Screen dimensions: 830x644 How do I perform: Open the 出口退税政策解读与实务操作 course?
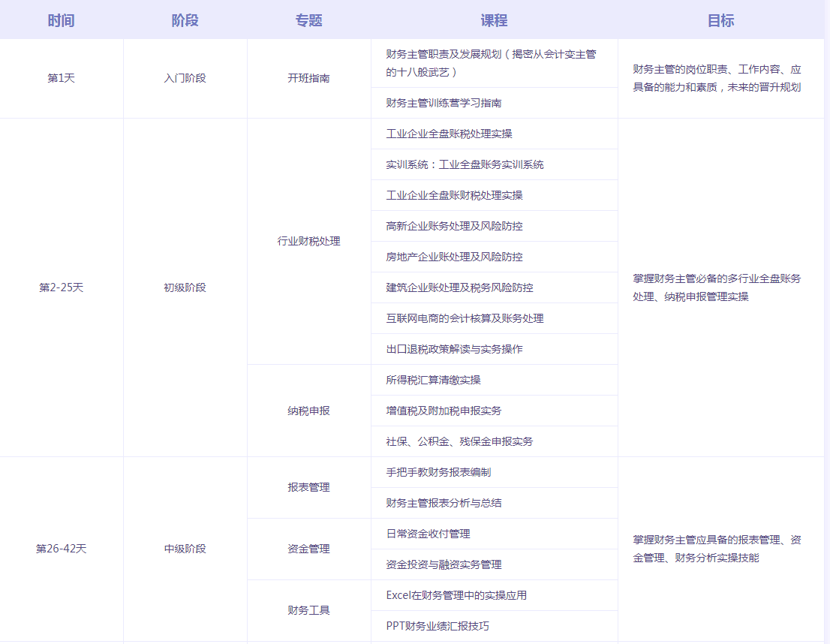tap(452, 348)
